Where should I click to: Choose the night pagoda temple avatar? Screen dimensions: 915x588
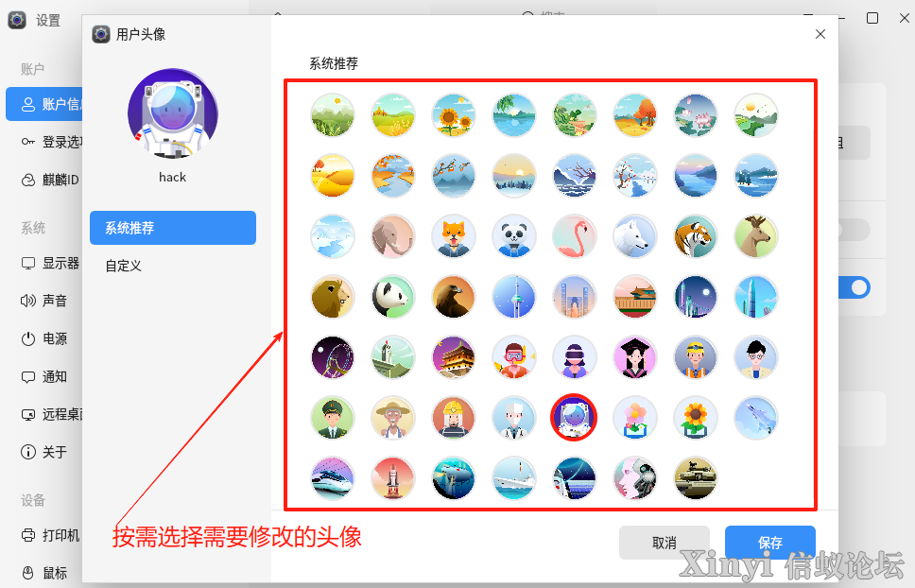click(x=454, y=358)
